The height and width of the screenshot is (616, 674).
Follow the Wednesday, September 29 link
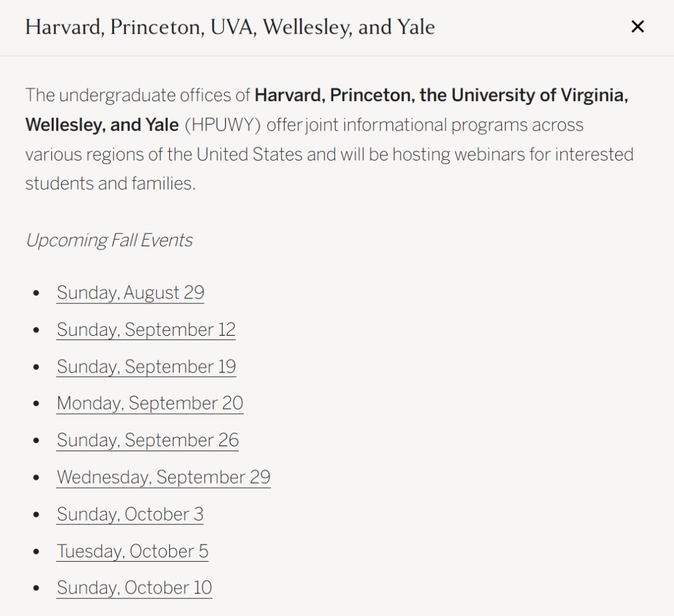pyautogui.click(x=164, y=477)
